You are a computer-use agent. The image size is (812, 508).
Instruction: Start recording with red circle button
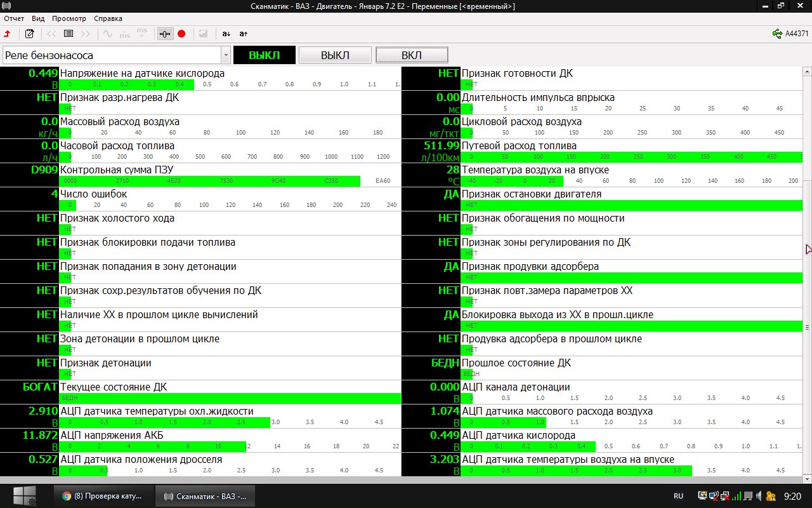pos(181,34)
